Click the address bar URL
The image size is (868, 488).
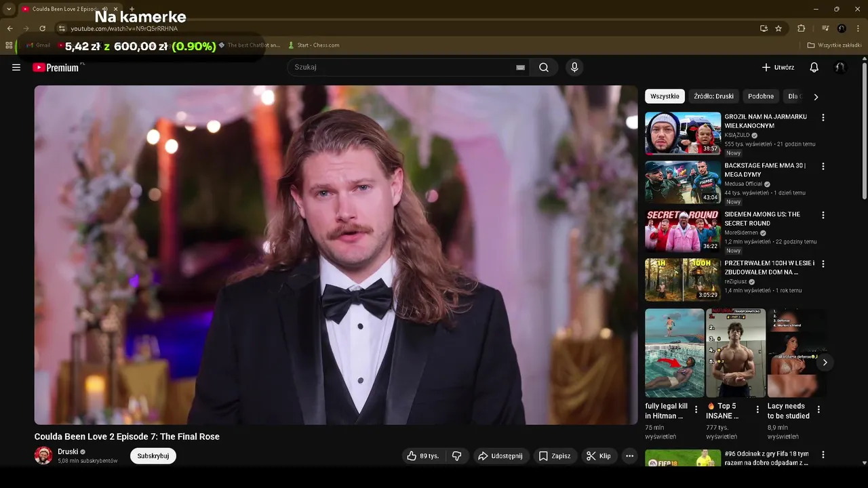click(x=124, y=28)
